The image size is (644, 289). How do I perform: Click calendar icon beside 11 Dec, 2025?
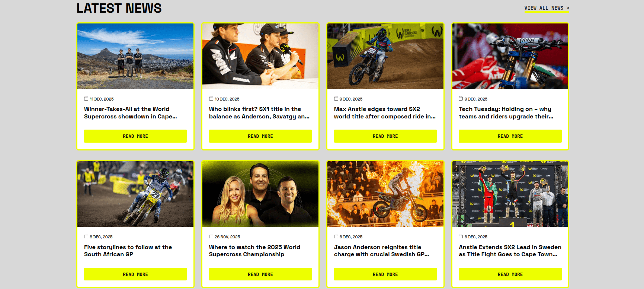[86, 99]
